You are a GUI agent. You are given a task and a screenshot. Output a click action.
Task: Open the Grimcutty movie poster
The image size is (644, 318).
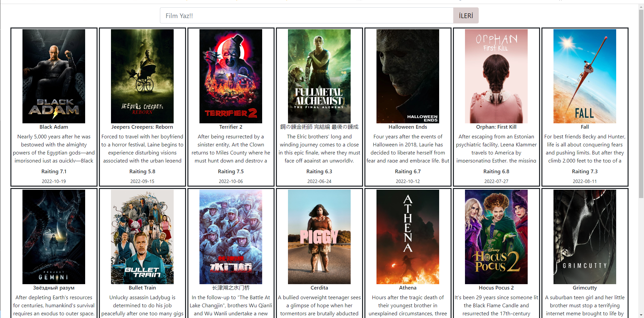click(x=585, y=237)
